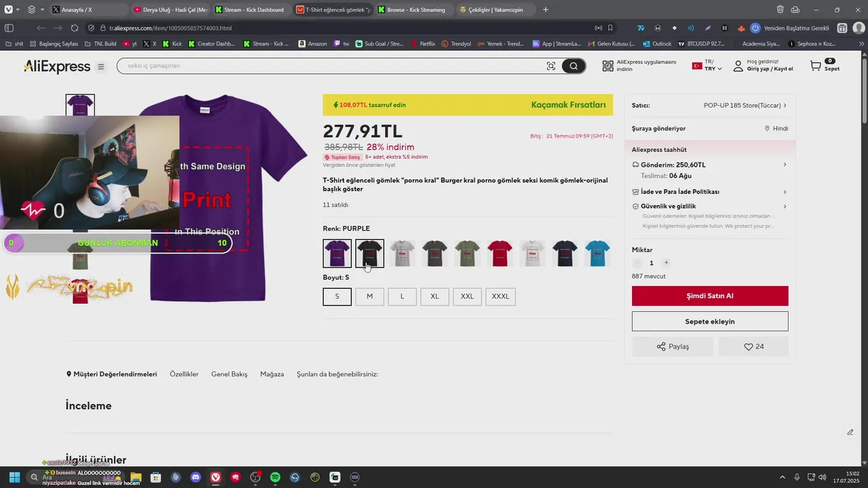Reload the page with browser refresh button
Image resolution: width=868 pixels, height=488 pixels.
75,28
